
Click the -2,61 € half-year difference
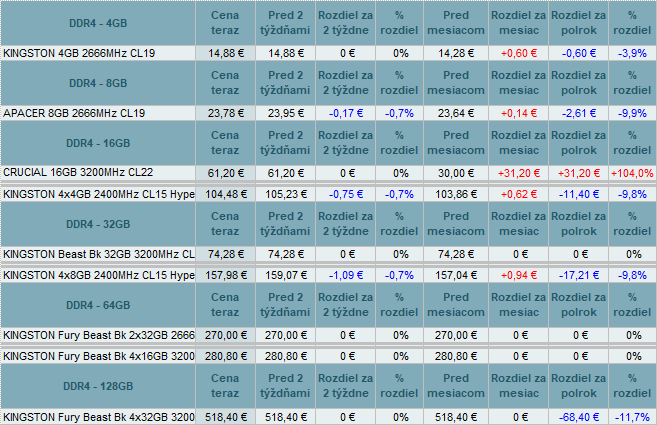coord(579,113)
